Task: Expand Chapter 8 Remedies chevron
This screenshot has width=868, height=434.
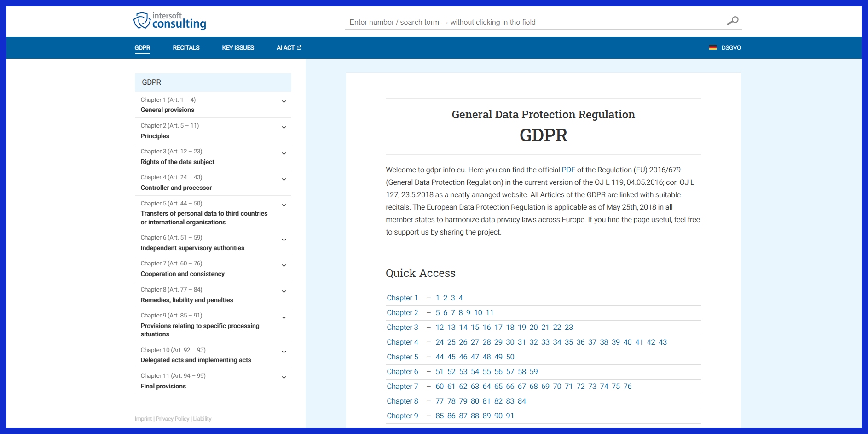Action: click(284, 292)
